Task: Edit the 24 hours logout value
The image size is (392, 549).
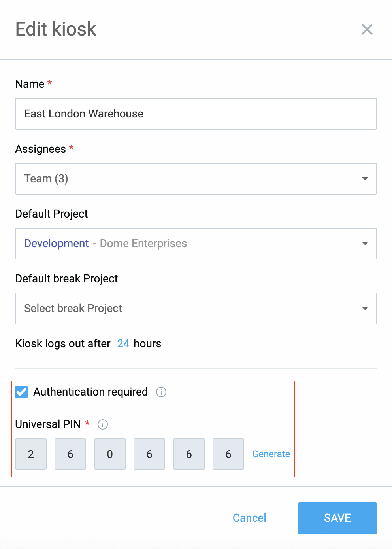Action: [123, 343]
